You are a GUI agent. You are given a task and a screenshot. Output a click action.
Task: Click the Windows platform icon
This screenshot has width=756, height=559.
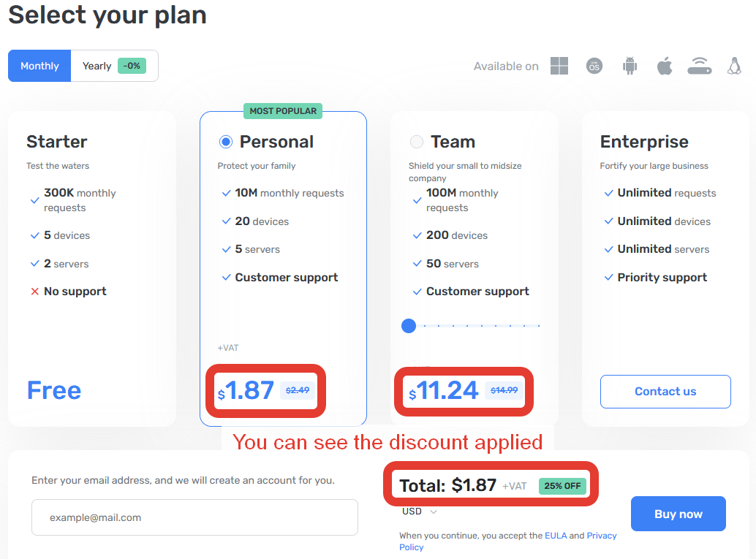[559, 66]
